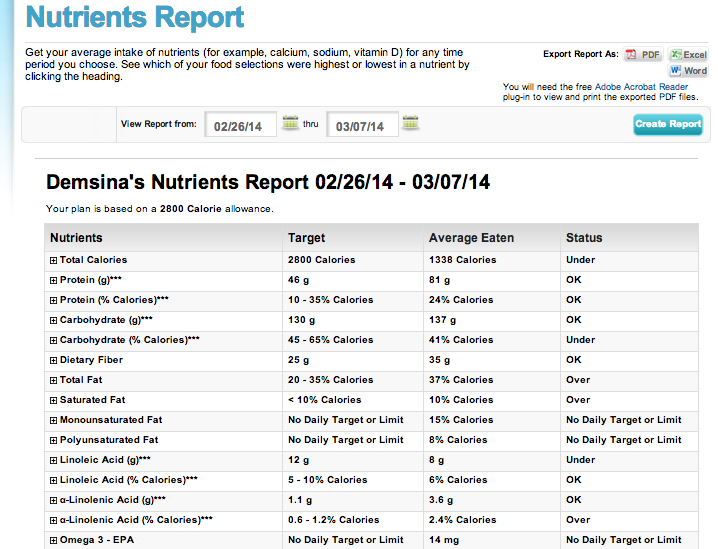
Task: Expand Protein (% Calories) row
Action: (54, 300)
